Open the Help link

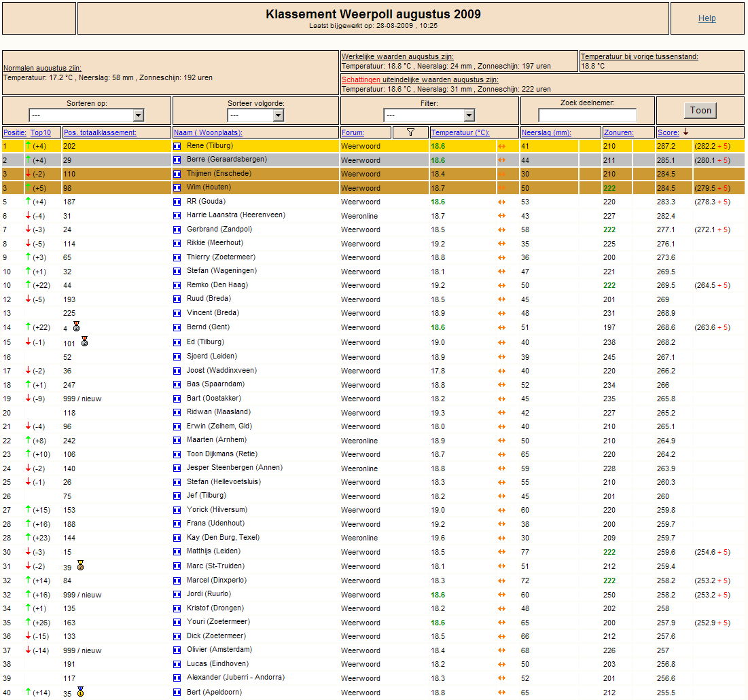click(x=707, y=18)
